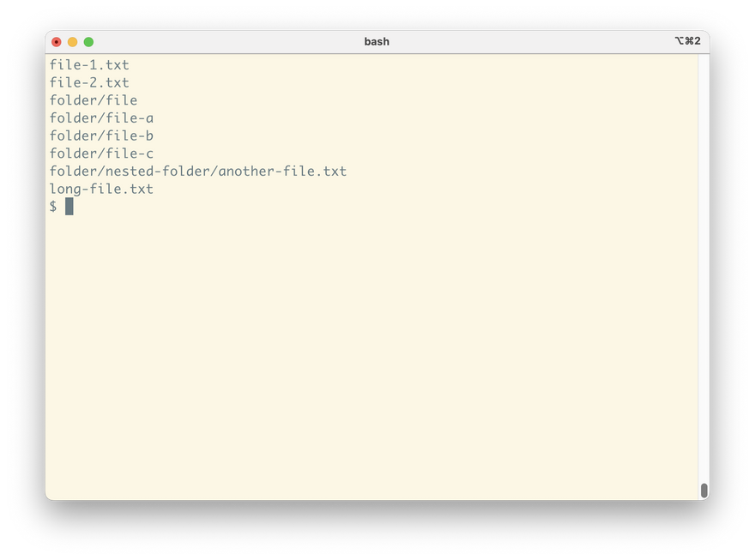The image size is (755, 560).
Task: Click the file-2.txt output line
Action: (x=89, y=82)
